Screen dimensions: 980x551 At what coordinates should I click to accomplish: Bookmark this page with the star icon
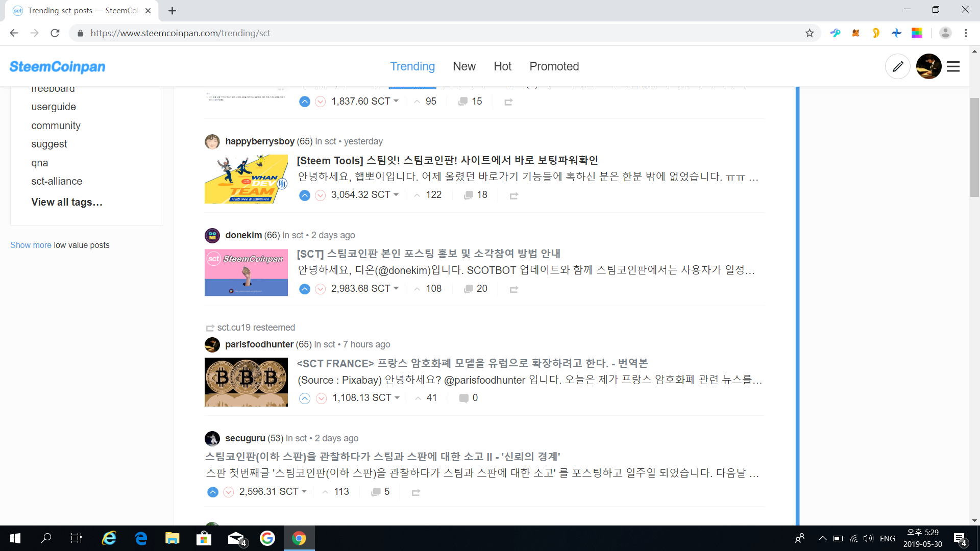point(810,33)
